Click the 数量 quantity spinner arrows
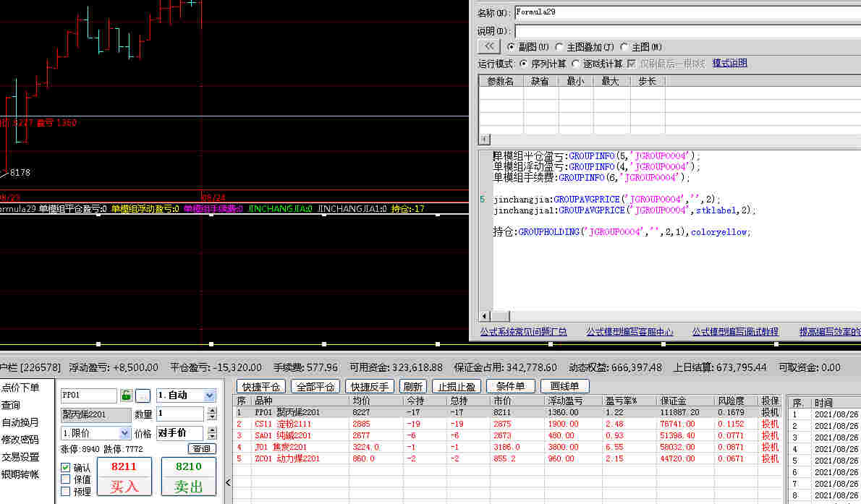Image resolution: width=861 pixels, height=504 pixels. pos(212,414)
